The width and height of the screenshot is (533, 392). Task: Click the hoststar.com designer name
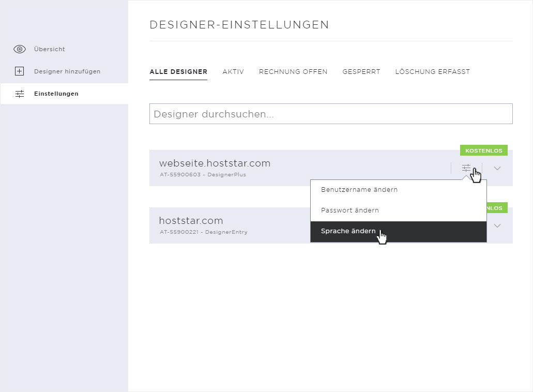[x=191, y=221]
